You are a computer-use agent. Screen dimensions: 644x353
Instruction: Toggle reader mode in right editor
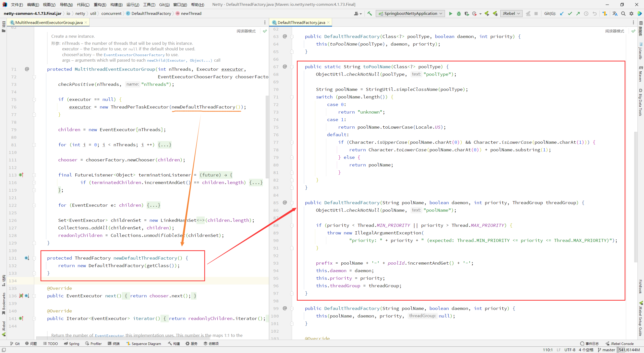click(x=615, y=31)
